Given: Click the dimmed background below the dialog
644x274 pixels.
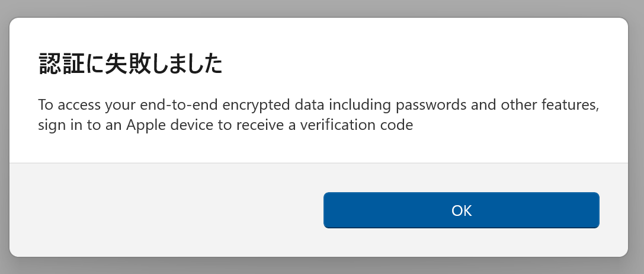Looking at the screenshot, I should [x=320, y=266].
